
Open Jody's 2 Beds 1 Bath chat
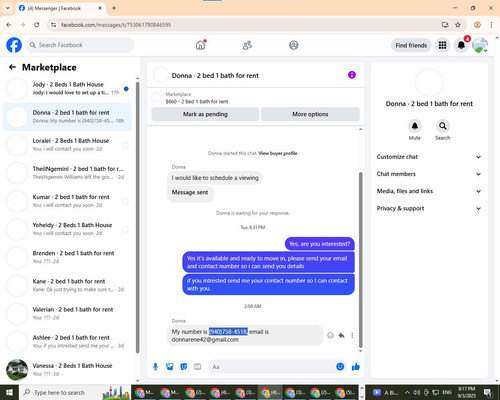(x=68, y=89)
